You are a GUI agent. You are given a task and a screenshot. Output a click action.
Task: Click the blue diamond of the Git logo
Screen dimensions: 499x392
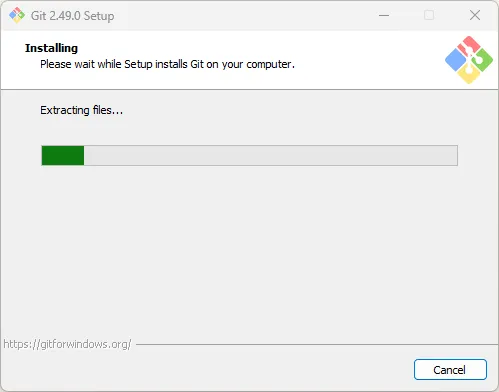pyautogui.click(x=456, y=60)
